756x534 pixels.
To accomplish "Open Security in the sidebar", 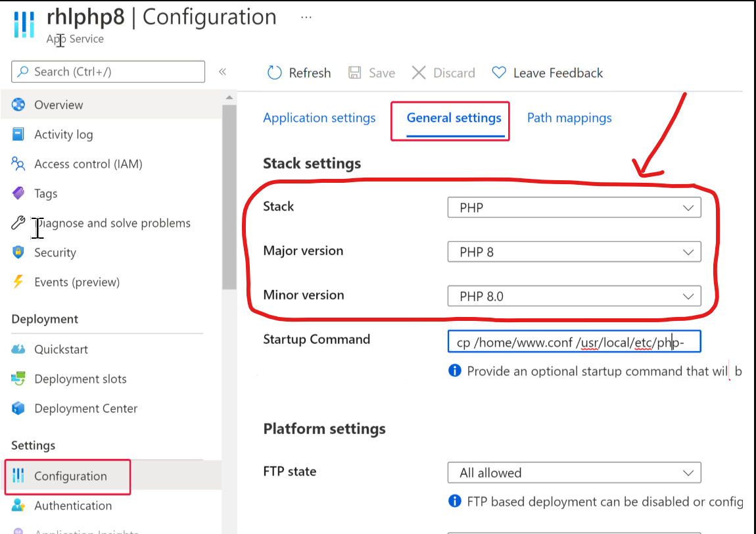I will 55,253.
